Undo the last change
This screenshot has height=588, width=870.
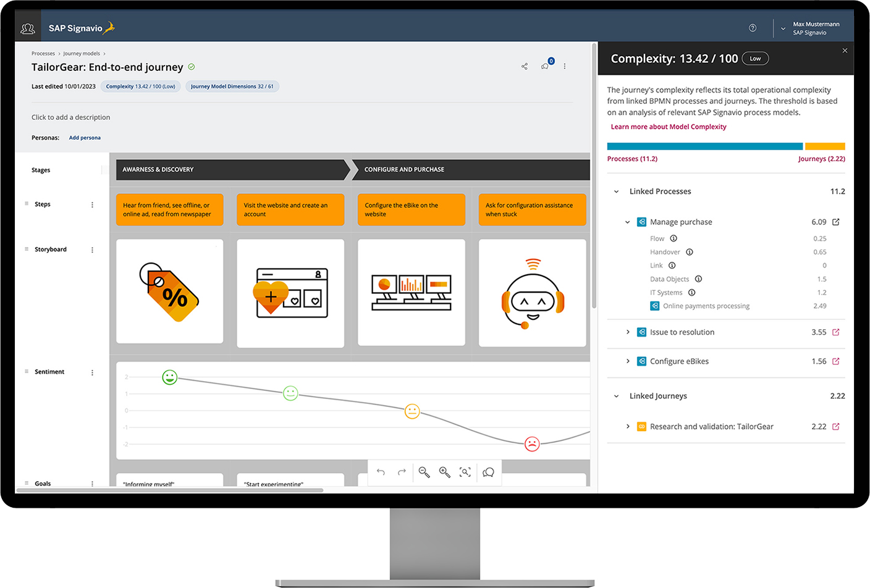point(381,472)
